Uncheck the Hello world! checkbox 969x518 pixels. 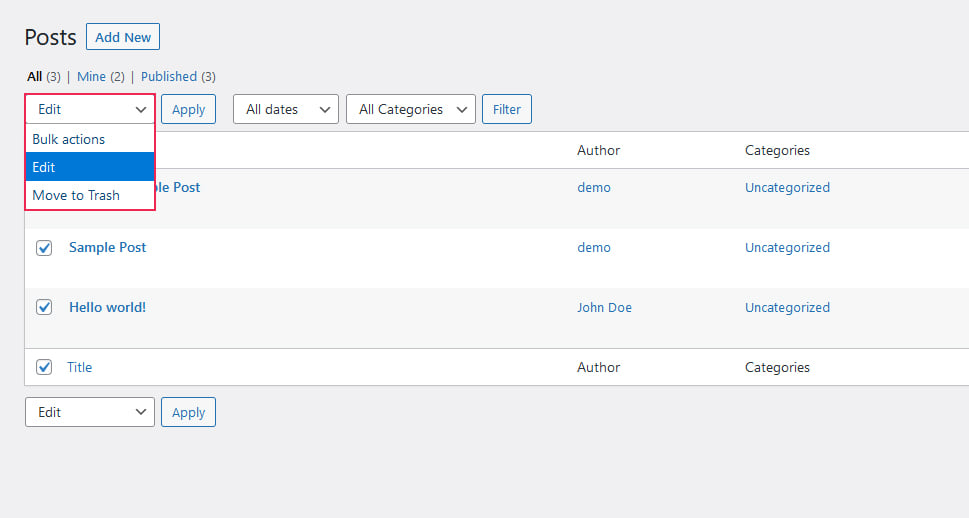[x=44, y=307]
